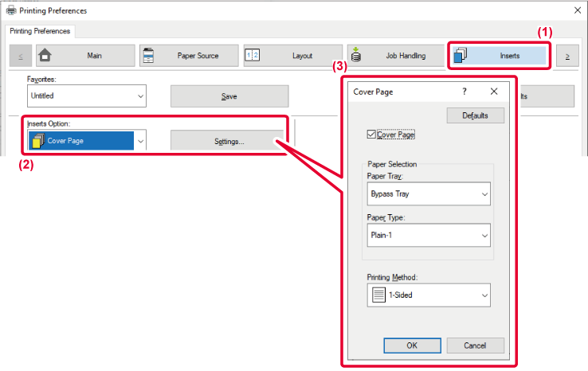Click the printer icon on Paper Source tab
This screenshot has width=588, height=371.
point(149,56)
